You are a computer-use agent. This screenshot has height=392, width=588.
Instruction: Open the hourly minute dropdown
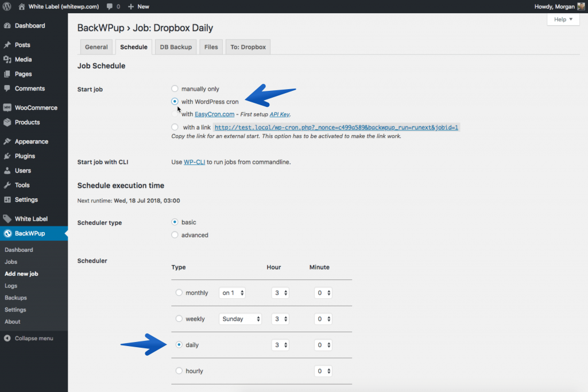tap(323, 371)
